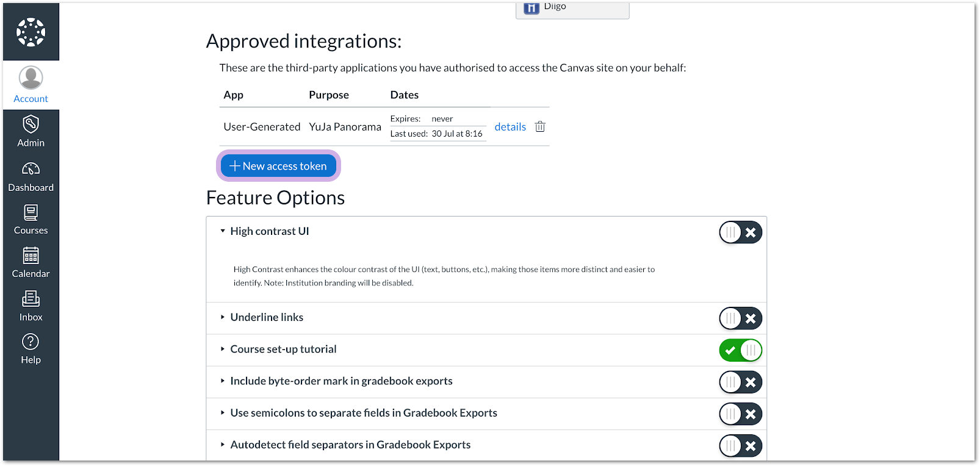Open the Account profile menu

[31, 85]
